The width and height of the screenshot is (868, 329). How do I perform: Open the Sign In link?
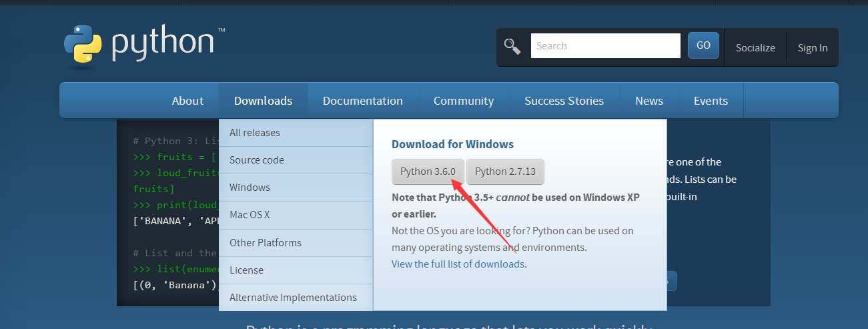pos(813,48)
